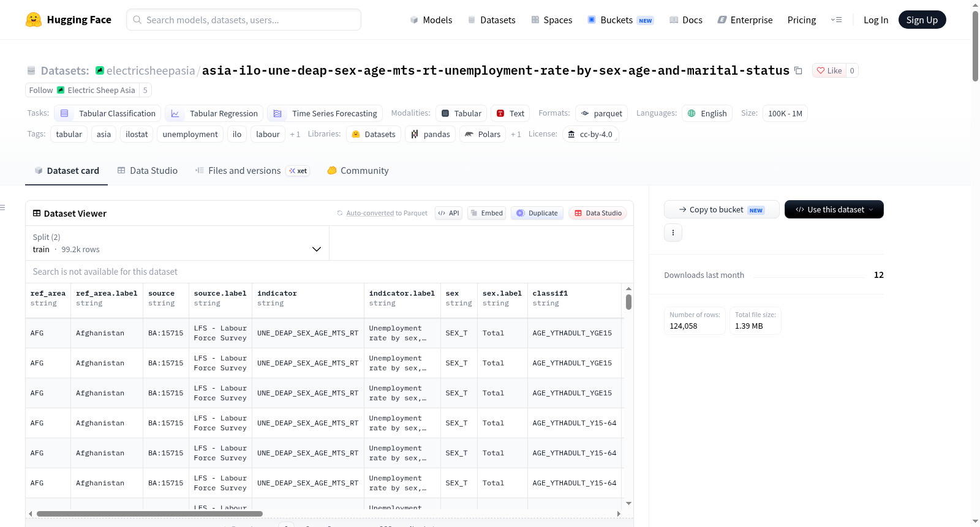980x527 pixels.
Task: Expand the extra navigation menu icon
Action: (836, 20)
